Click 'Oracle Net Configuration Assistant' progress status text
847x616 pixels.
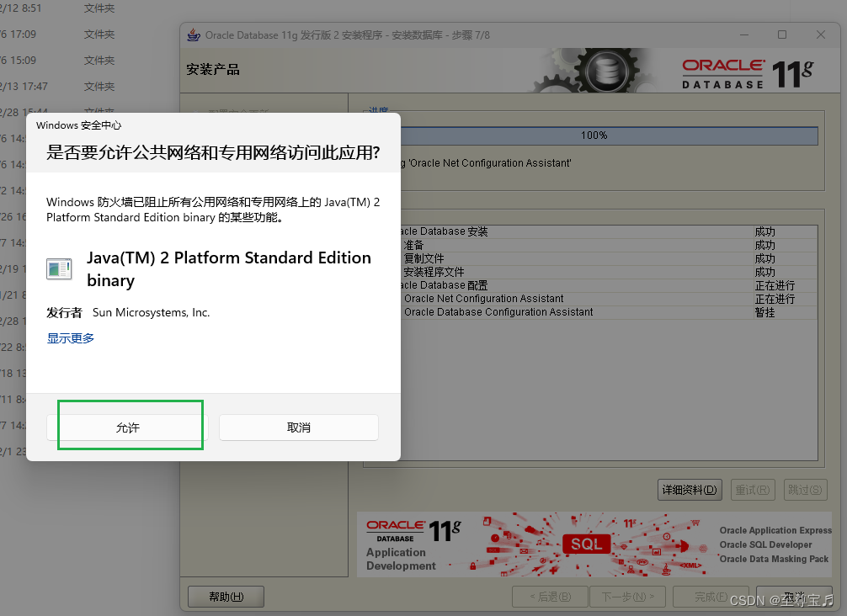486,163
